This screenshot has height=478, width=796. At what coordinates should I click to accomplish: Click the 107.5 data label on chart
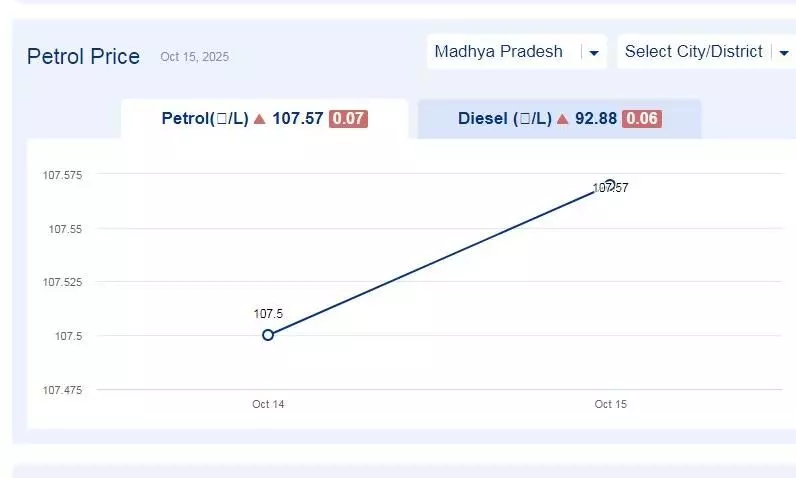point(268,314)
